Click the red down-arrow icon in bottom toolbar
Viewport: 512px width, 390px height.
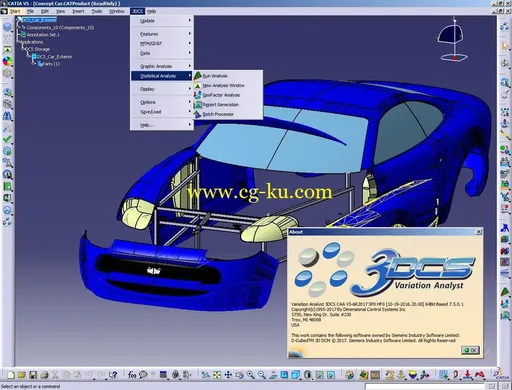coord(468,375)
